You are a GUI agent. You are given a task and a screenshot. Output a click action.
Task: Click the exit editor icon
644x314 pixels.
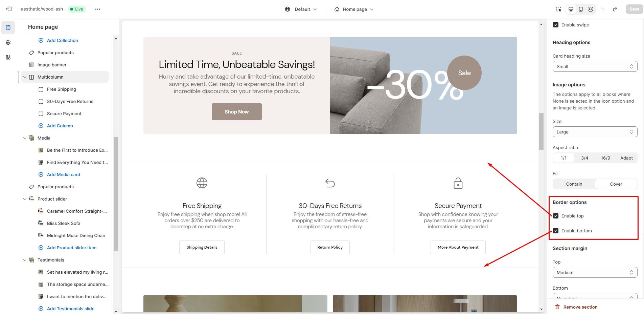[9, 9]
